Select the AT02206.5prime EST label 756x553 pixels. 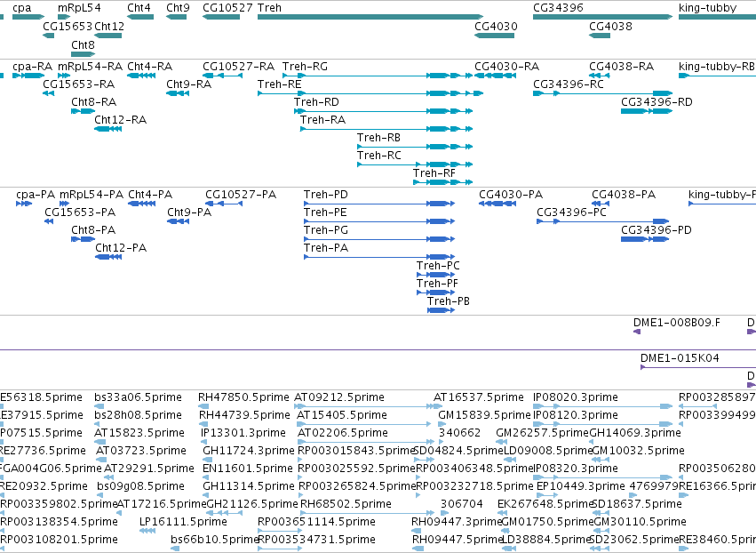coord(343,433)
